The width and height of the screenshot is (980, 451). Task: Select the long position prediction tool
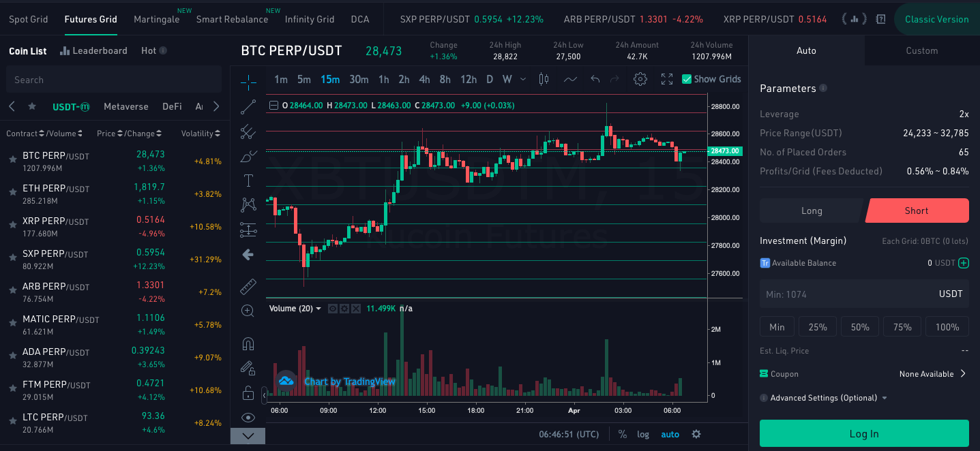[x=248, y=230]
